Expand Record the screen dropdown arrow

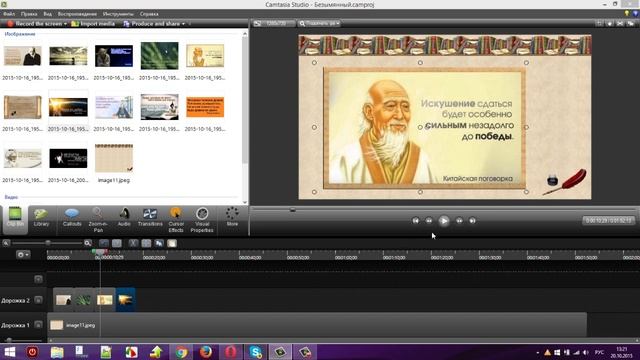click(65, 24)
